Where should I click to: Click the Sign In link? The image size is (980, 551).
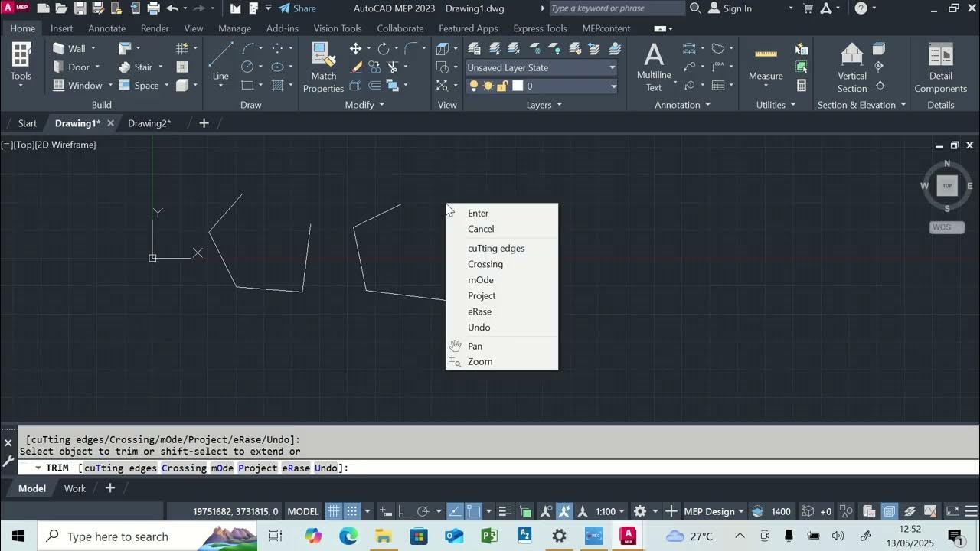click(x=736, y=8)
